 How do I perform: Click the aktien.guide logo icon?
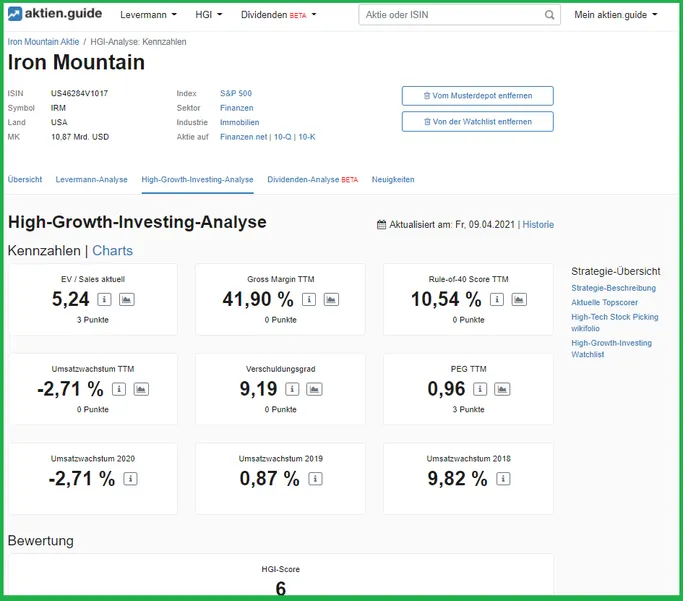pos(14,14)
